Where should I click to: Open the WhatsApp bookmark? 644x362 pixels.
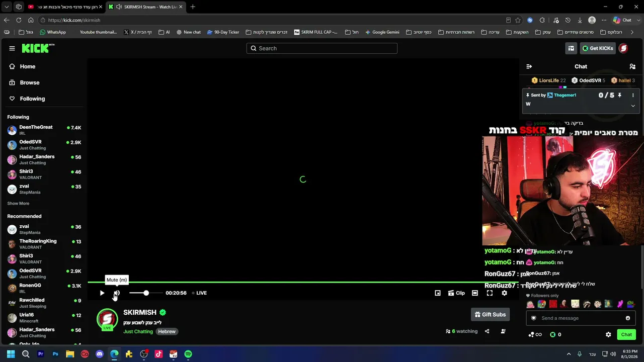coord(53,32)
